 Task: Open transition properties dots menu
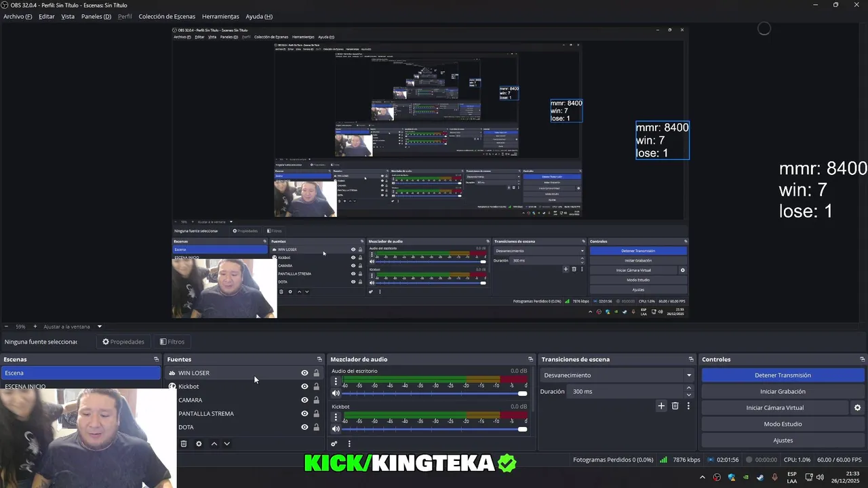pos(688,406)
